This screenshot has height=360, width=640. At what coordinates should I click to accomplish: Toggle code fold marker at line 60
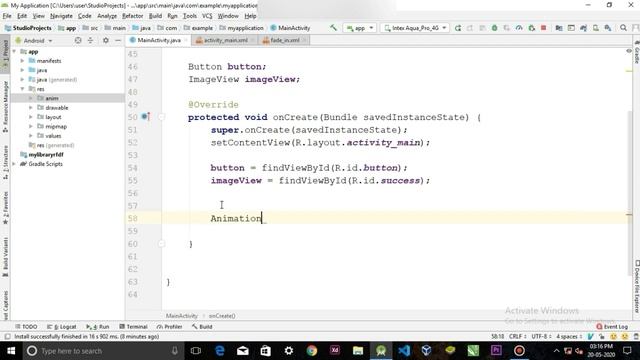tap(162, 244)
